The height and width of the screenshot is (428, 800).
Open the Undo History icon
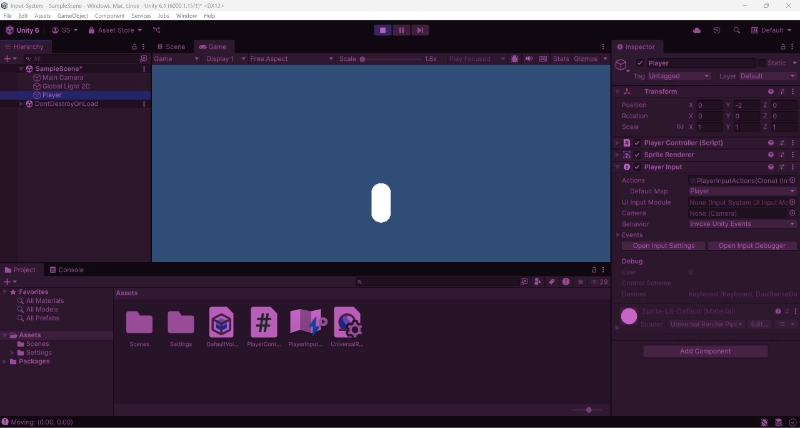click(716, 30)
